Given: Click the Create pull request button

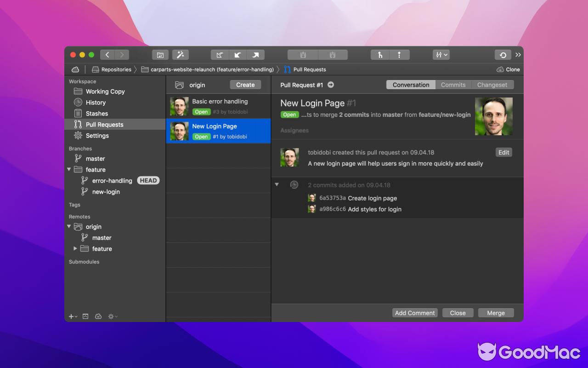Looking at the screenshot, I should (245, 85).
